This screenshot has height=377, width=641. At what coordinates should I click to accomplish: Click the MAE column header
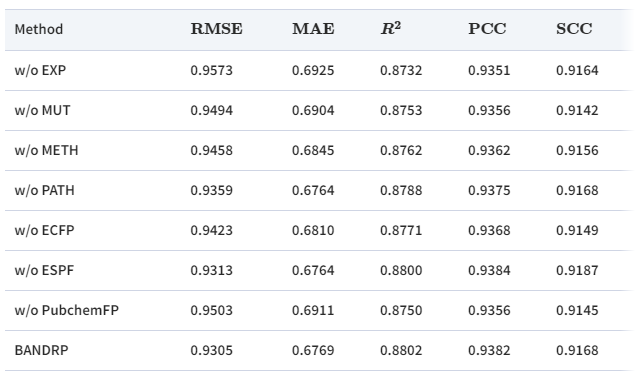coord(313,29)
